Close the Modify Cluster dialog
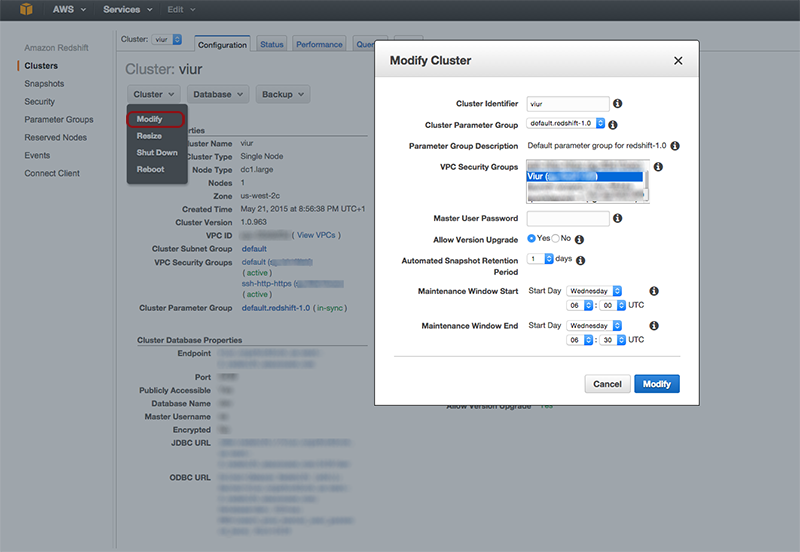 coord(678,61)
